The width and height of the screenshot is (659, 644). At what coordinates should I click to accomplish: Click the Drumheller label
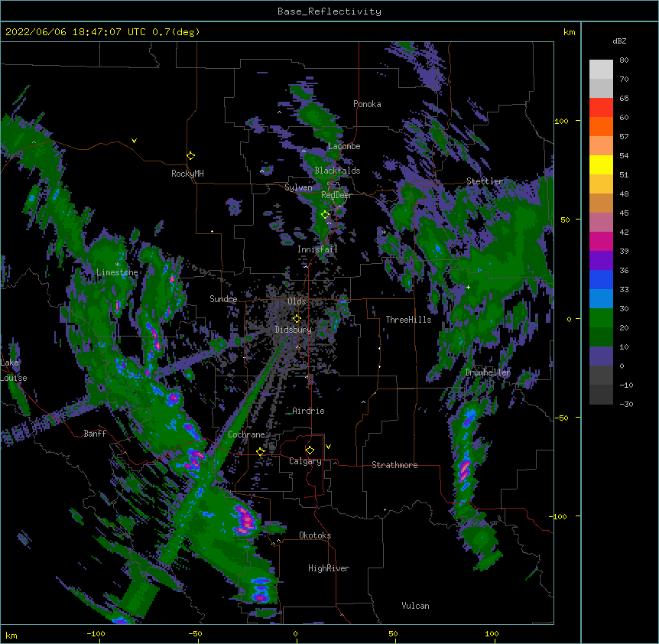(x=488, y=372)
